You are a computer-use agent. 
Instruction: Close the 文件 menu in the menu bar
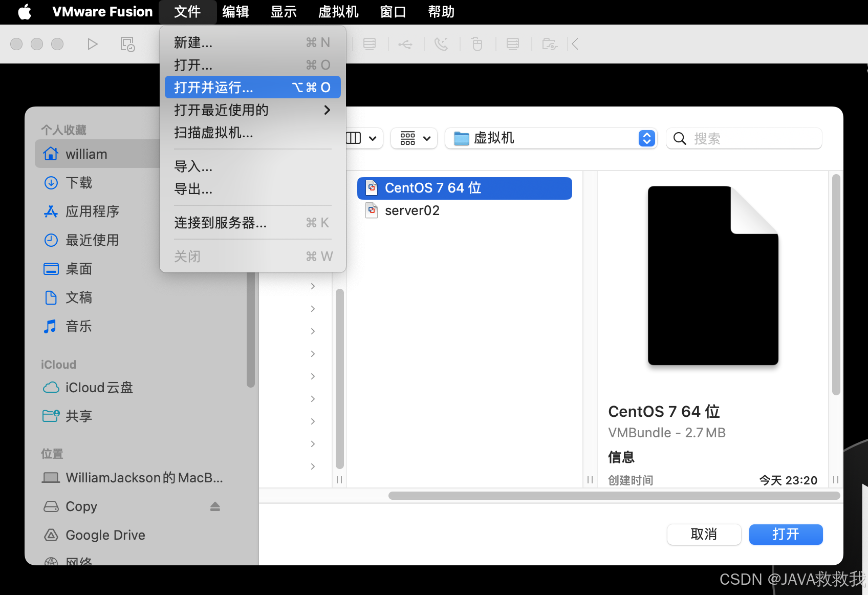[x=187, y=12]
